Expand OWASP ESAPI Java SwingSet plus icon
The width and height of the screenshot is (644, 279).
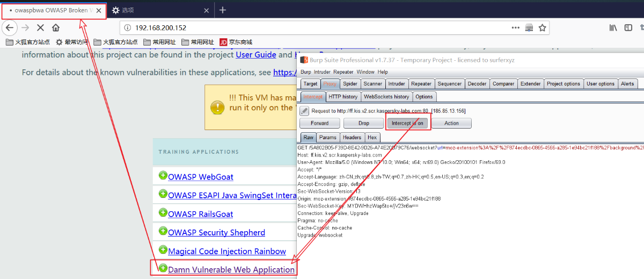[163, 194]
